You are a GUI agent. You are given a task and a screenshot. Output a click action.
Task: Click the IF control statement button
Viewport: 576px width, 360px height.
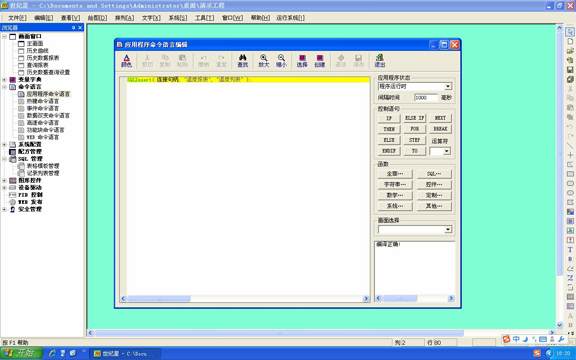389,118
